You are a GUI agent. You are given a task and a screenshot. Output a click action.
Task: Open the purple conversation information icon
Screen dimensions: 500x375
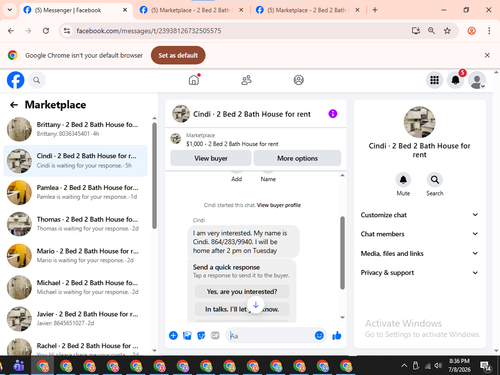click(x=333, y=114)
